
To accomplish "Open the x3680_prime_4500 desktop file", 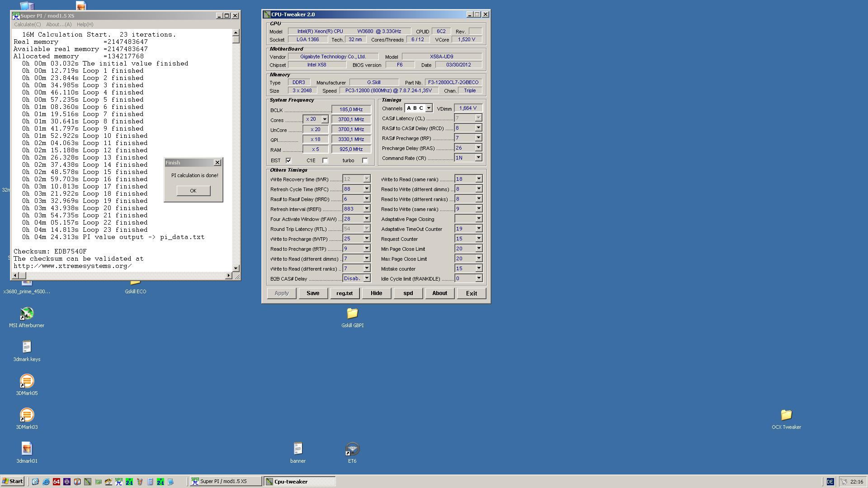I will pyautogui.click(x=27, y=287).
